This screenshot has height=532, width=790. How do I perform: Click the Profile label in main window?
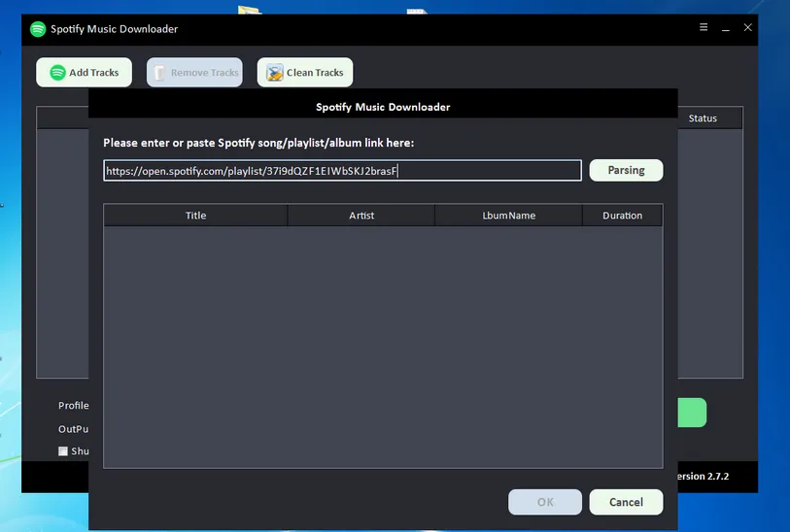click(73, 405)
